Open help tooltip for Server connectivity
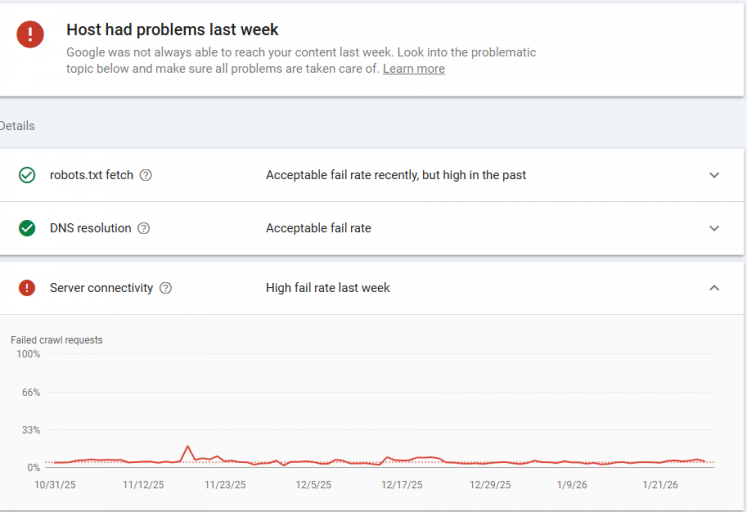This screenshot has width=747, height=512. pyautogui.click(x=166, y=288)
